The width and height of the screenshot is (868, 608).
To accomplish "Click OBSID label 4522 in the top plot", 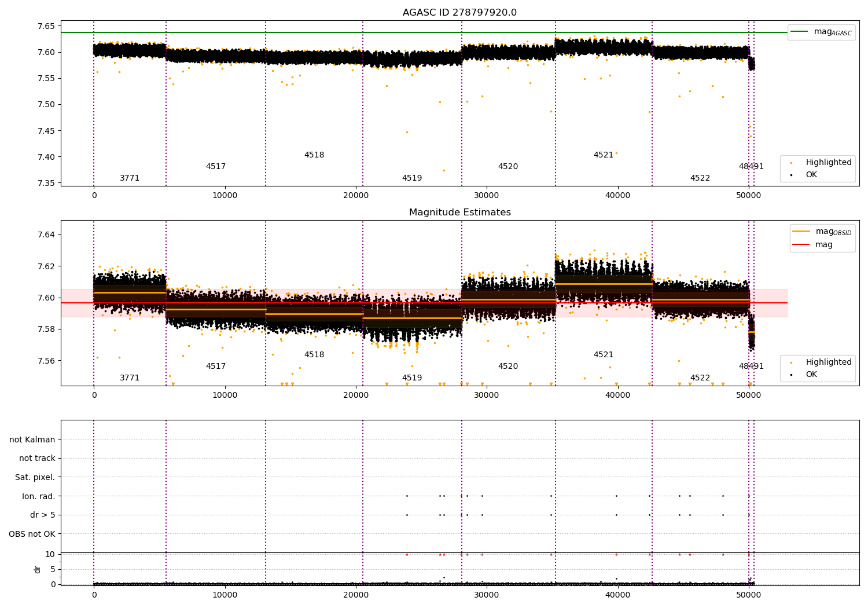I will pyautogui.click(x=700, y=178).
